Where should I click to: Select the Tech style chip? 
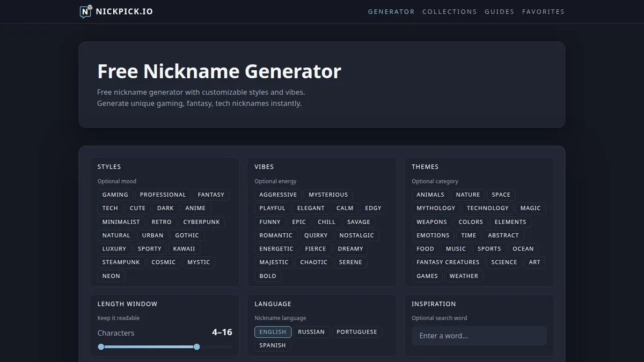click(x=110, y=208)
